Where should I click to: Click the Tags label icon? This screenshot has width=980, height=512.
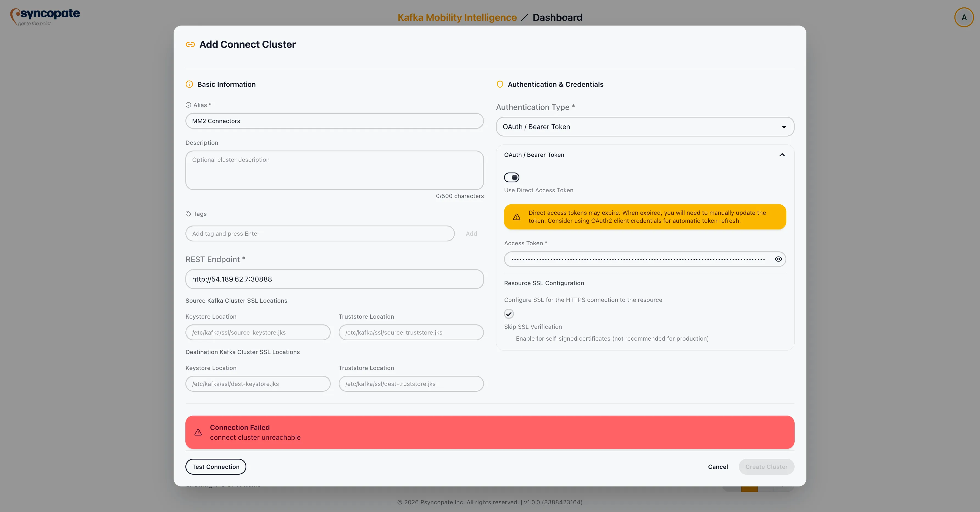pyautogui.click(x=188, y=214)
